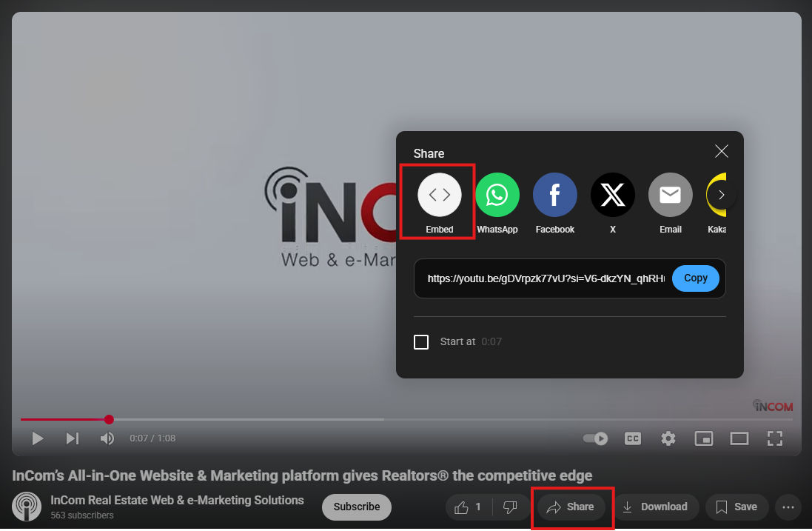Switch to theater mode
The height and width of the screenshot is (531, 812).
coord(739,438)
